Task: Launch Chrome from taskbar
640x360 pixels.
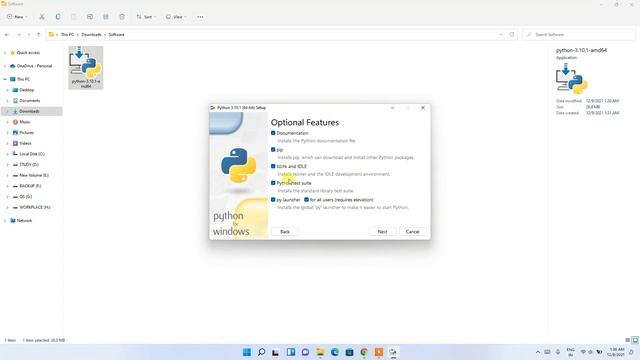Action: [364, 352]
